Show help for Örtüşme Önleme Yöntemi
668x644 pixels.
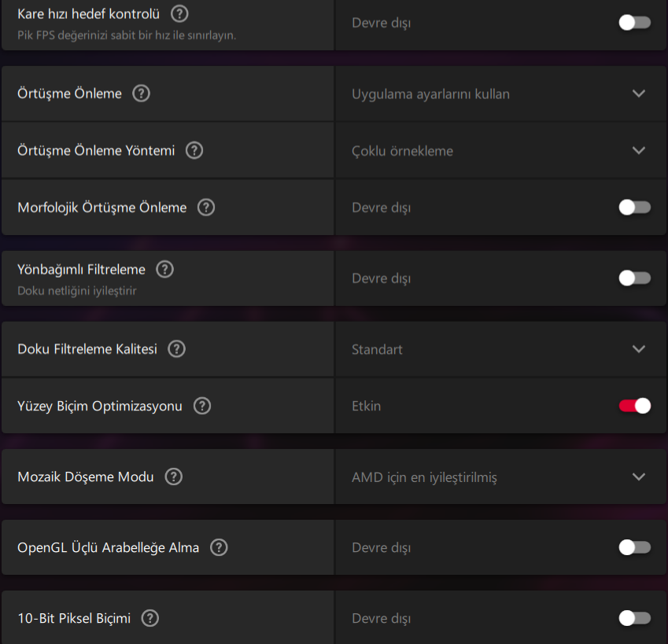[194, 150]
